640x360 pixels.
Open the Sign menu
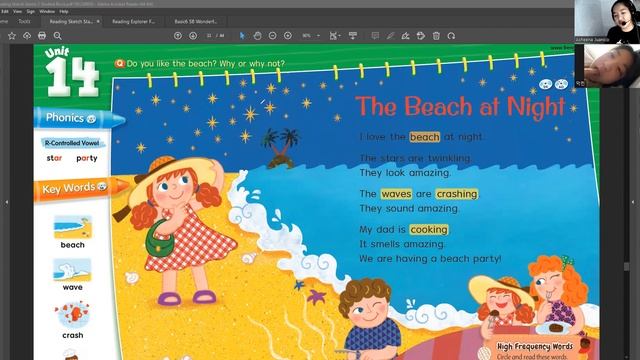click(x=31, y=11)
